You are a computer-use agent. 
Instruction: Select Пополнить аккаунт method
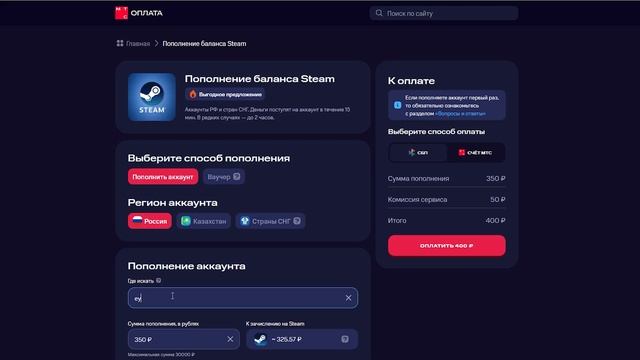[163, 177]
